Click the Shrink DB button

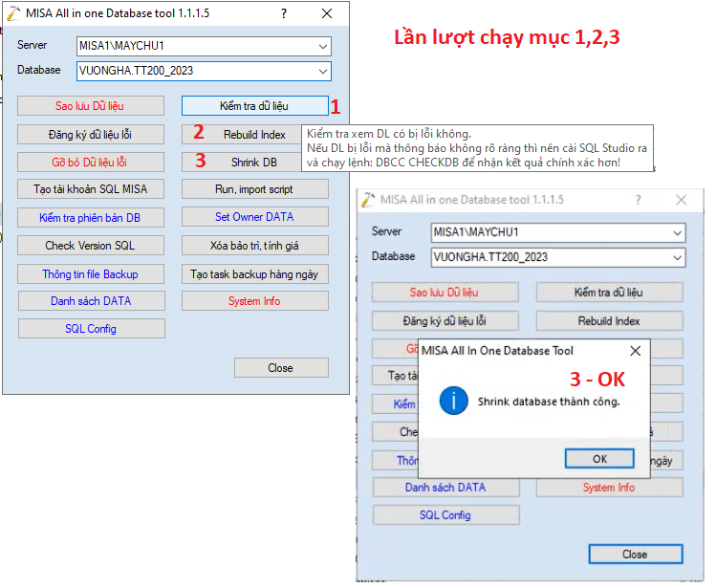coord(254,162)
